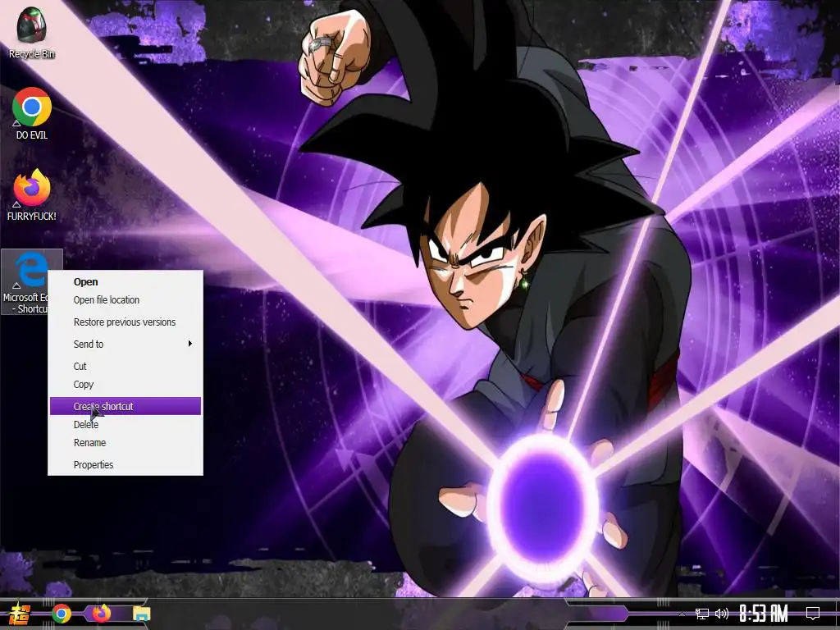Click the 8:53 AM clock
Image resolution: width=840 pixels, height=630 pixels.
click(x=764, y=614)
